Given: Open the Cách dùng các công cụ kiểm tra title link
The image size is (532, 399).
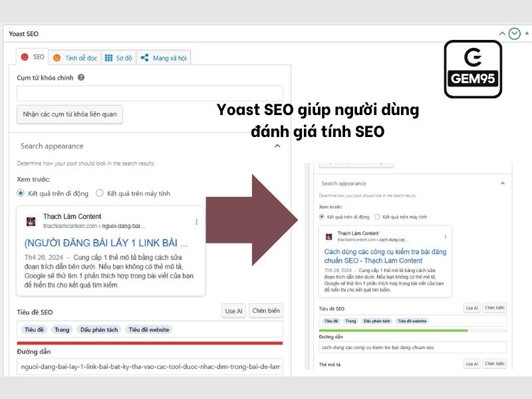Looking at the screenshot, I should pos(385,256).
